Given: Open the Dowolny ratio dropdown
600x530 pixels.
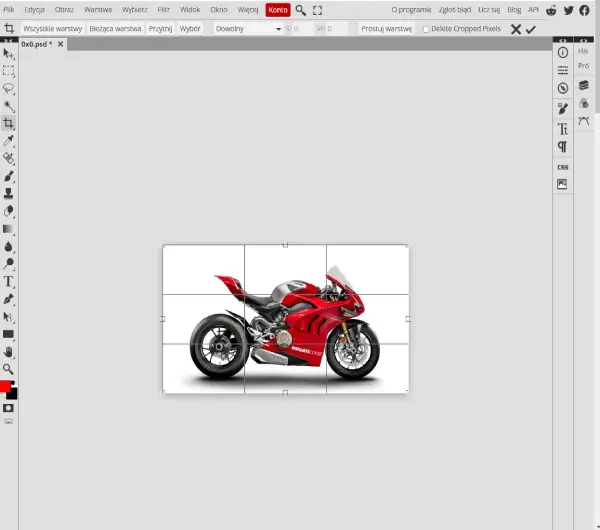Looking at the screenshot, I should click(x=248, y=29).
